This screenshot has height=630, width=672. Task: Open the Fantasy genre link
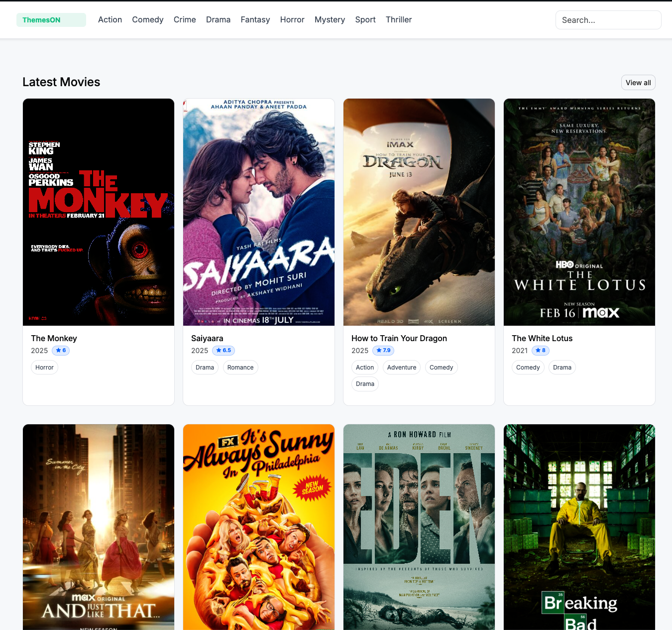click(x=255, y=19)
